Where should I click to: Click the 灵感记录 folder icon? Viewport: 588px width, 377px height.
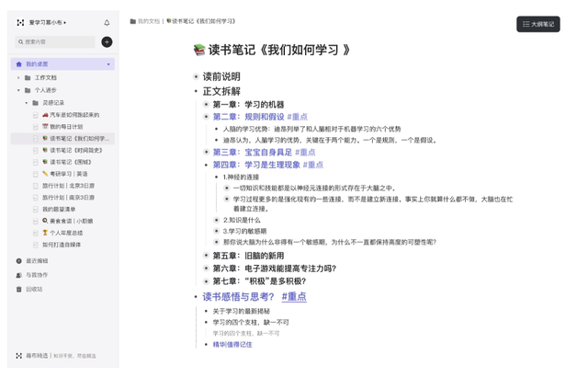(x=36, y=103)
